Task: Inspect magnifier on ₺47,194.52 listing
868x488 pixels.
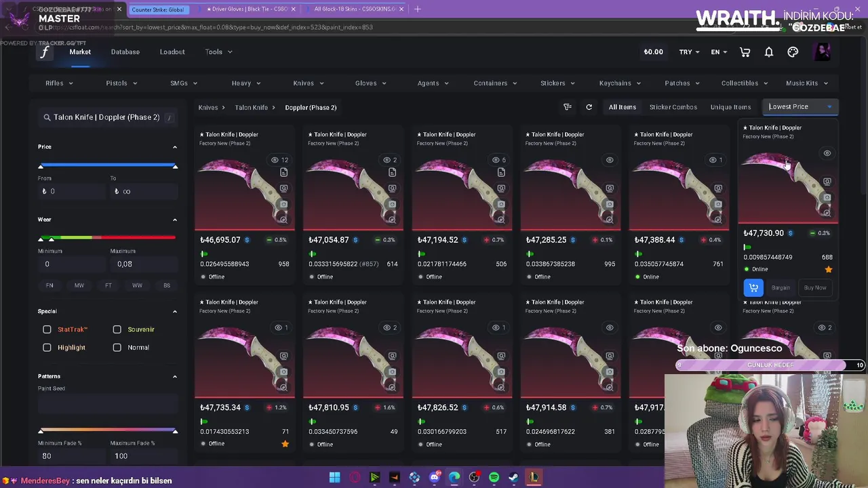Action: point(501,219)
